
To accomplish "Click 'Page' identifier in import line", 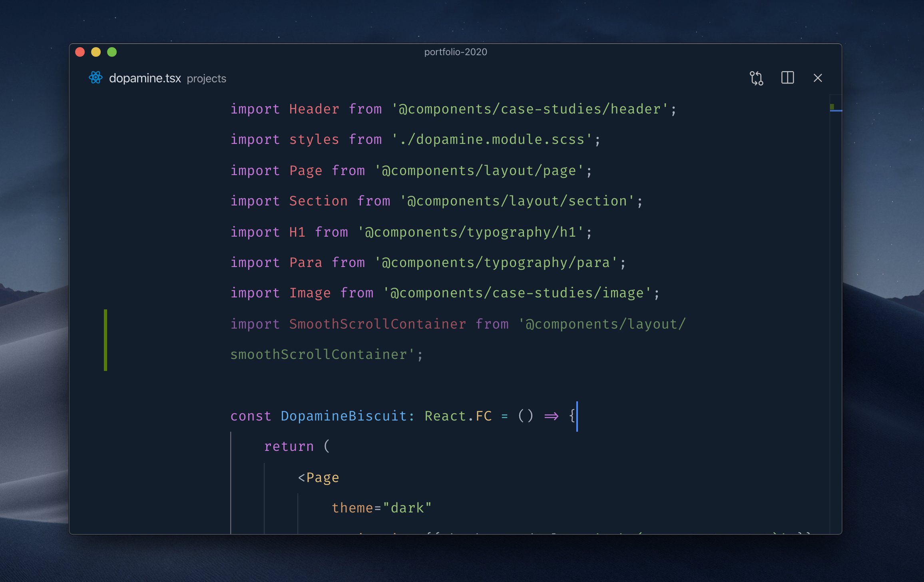I will point(306,171).
